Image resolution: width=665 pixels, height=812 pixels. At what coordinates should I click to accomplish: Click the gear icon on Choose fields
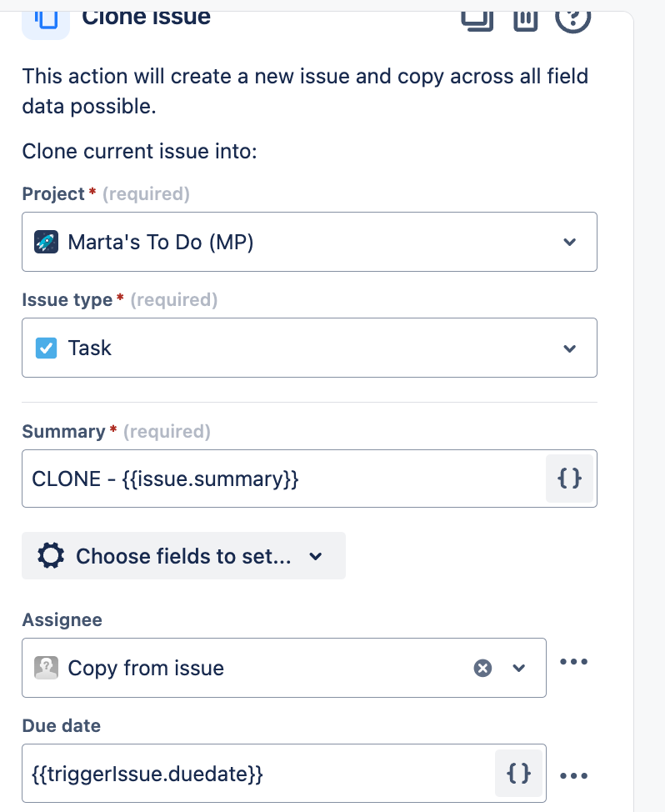tap(52, 556)
